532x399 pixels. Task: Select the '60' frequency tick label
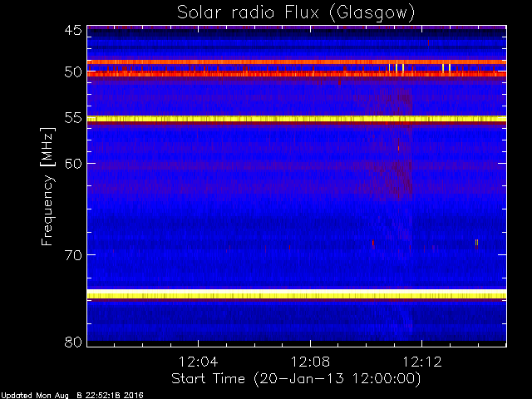tap(73, 163)
